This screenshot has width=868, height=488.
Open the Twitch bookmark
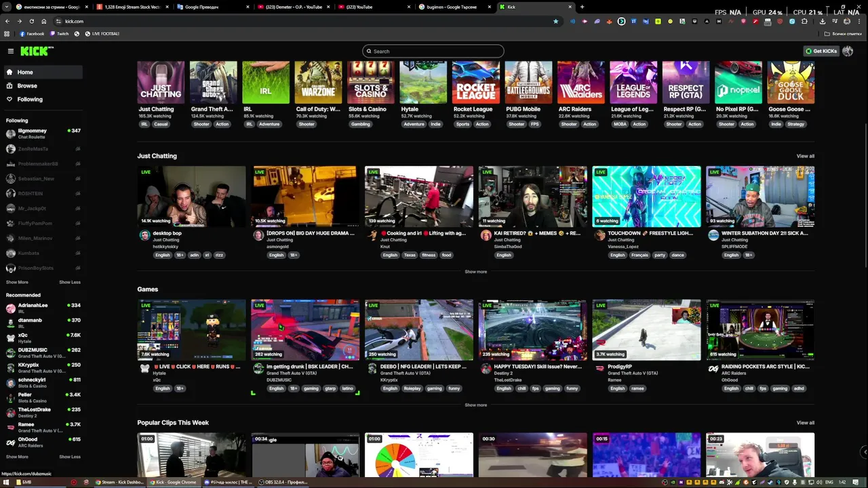(x=60, y=34)
